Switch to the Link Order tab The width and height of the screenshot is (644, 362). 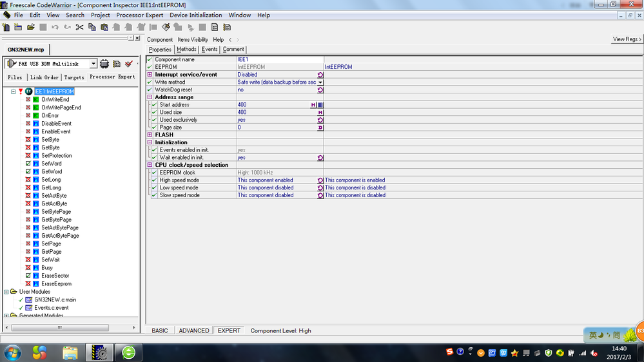(x=44, y=77)
